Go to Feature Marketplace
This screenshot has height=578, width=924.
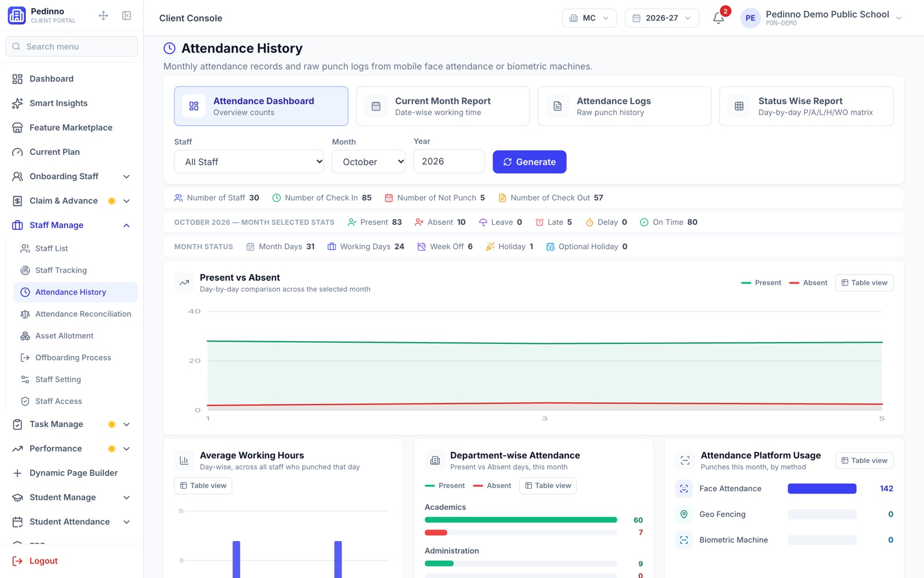(x=72, y=127)
